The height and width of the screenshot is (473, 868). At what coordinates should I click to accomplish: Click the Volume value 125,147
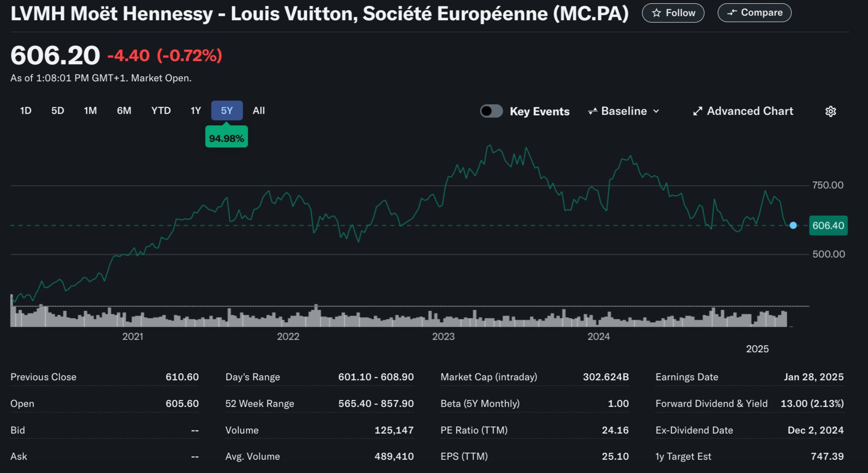394,430
